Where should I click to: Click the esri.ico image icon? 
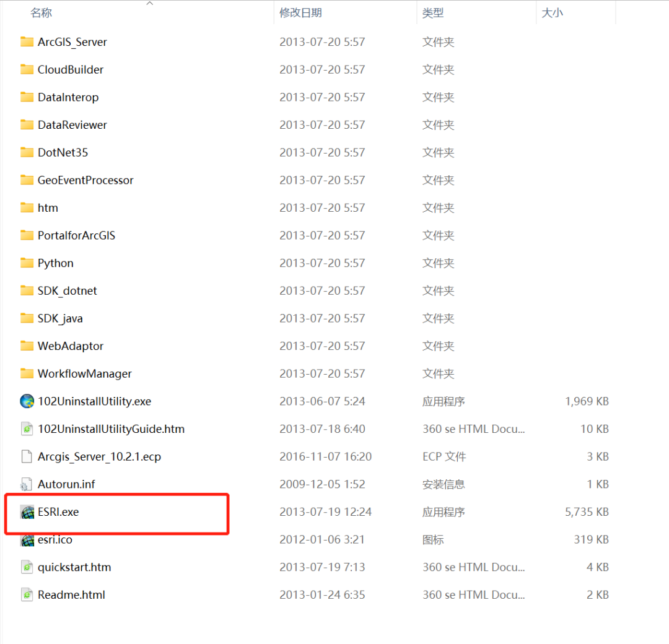[27, 540]
